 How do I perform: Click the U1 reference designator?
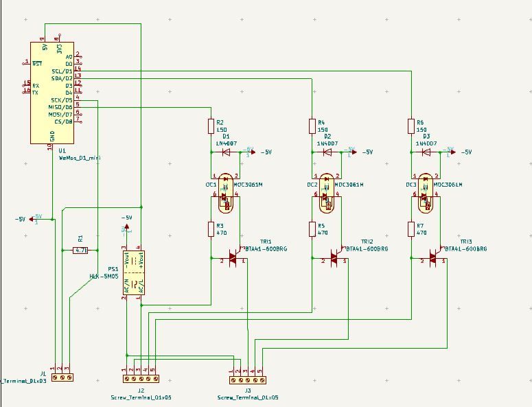coord(62,151)
